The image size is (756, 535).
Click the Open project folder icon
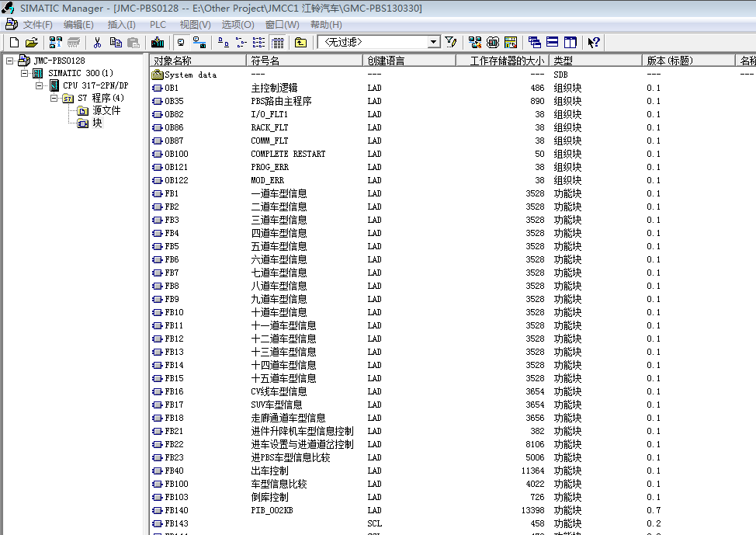pos(32,43)
